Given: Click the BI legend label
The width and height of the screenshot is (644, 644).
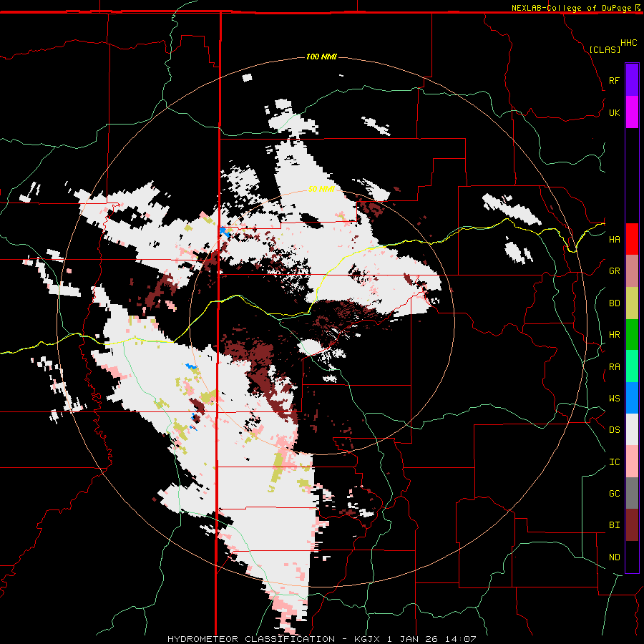Looking at the screenshot, I should pos(614,525).
